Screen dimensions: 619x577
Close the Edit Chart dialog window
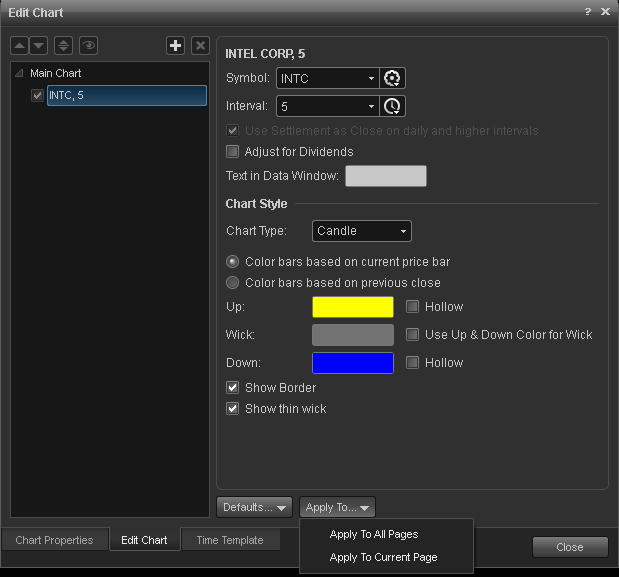click(605, 12)
